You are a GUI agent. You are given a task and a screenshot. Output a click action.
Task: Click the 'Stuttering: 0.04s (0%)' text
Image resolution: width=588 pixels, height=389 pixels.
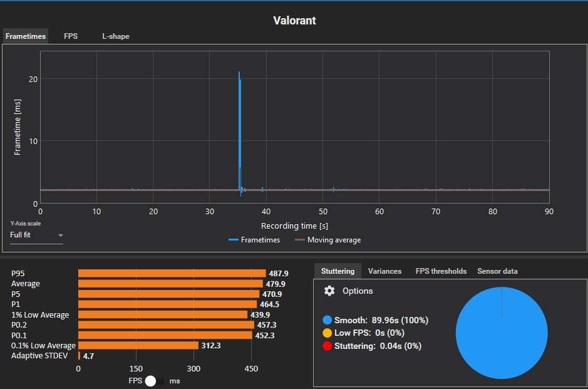point(378,346)
